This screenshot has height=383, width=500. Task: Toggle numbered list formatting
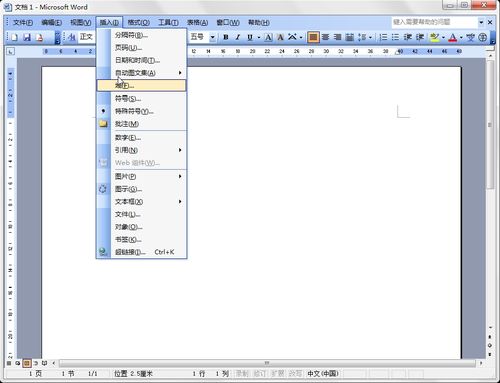coord(383,37)
